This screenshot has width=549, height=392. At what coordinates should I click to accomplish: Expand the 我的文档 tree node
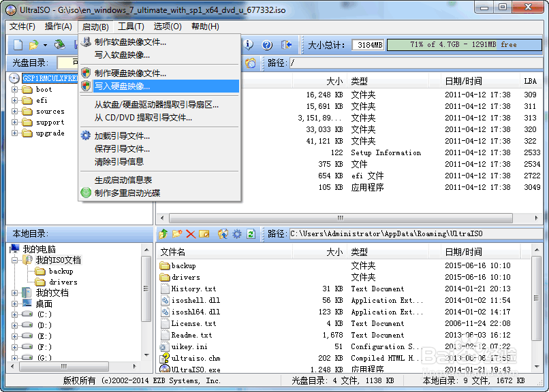point(14,293)
